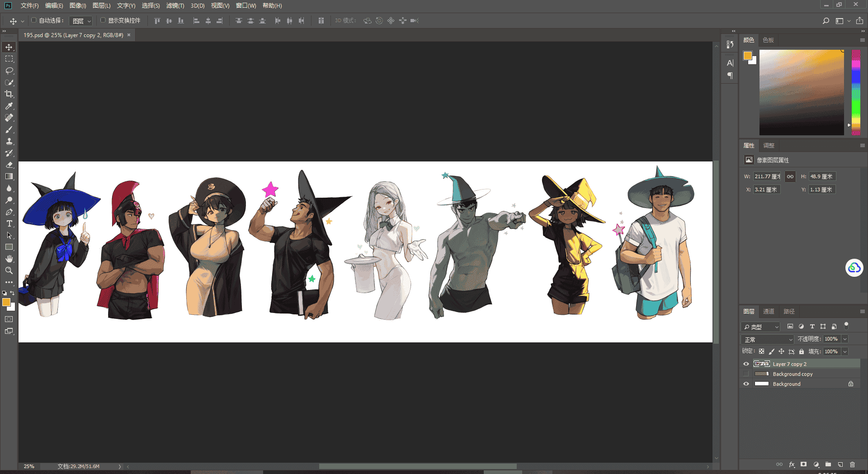Select the Clone Stamp tool
Screen dimensions: 868x474
point(9,141)
